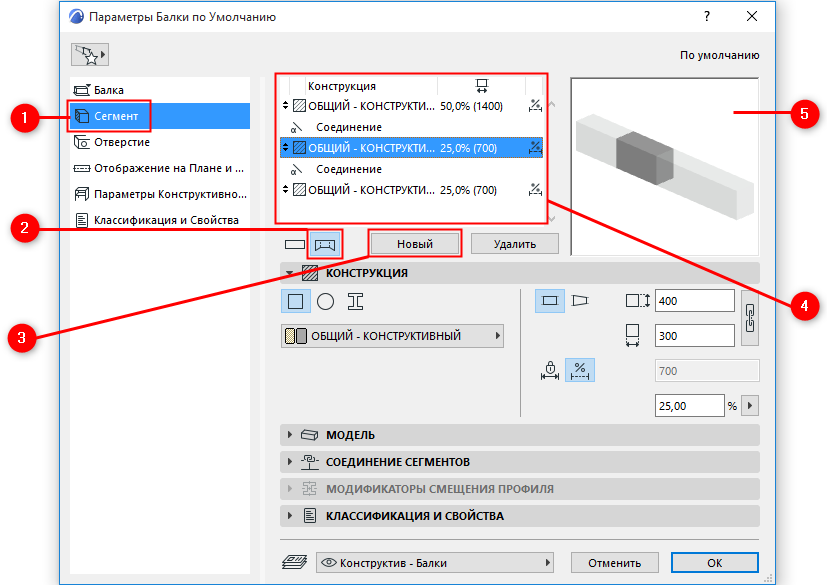Screen dimensions: 827x585
Task: Select the highlighted segment row 25,0% (700)
Action: click(411, 148)
